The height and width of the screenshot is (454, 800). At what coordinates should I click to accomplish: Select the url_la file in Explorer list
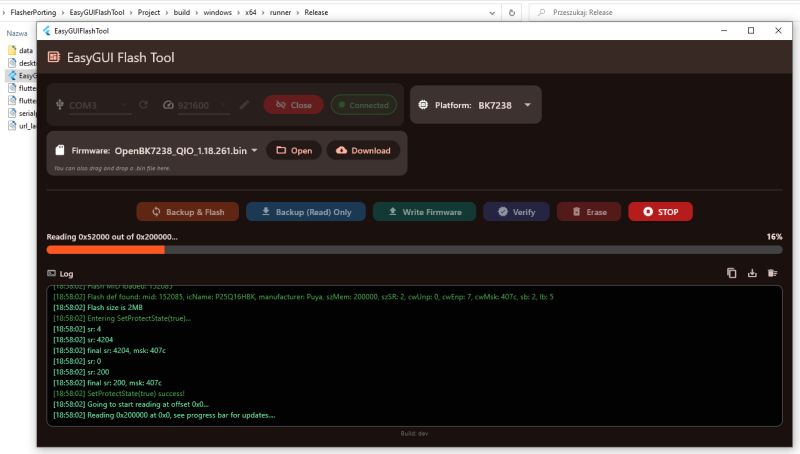tap(21, 125)
